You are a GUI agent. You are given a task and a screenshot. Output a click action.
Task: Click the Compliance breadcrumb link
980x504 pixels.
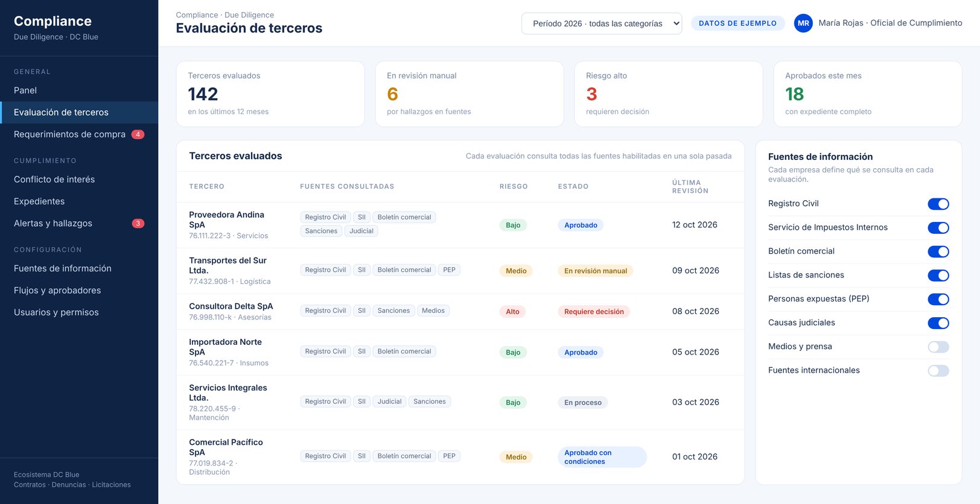197,15
